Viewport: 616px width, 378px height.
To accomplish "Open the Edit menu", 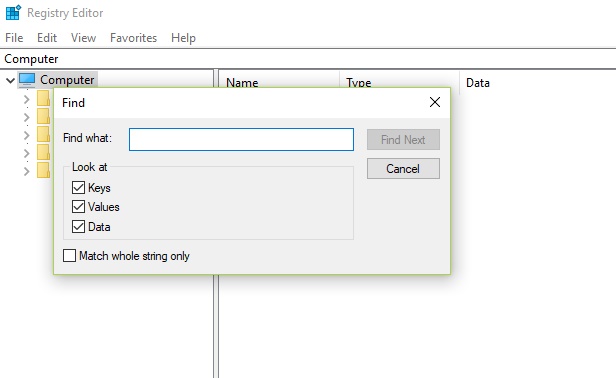I will pos(47,38).
